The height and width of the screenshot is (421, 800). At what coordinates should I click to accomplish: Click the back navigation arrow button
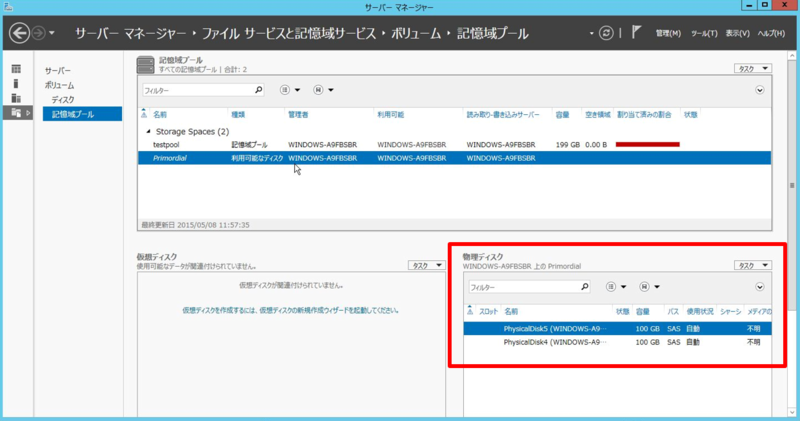pos(19,33)
